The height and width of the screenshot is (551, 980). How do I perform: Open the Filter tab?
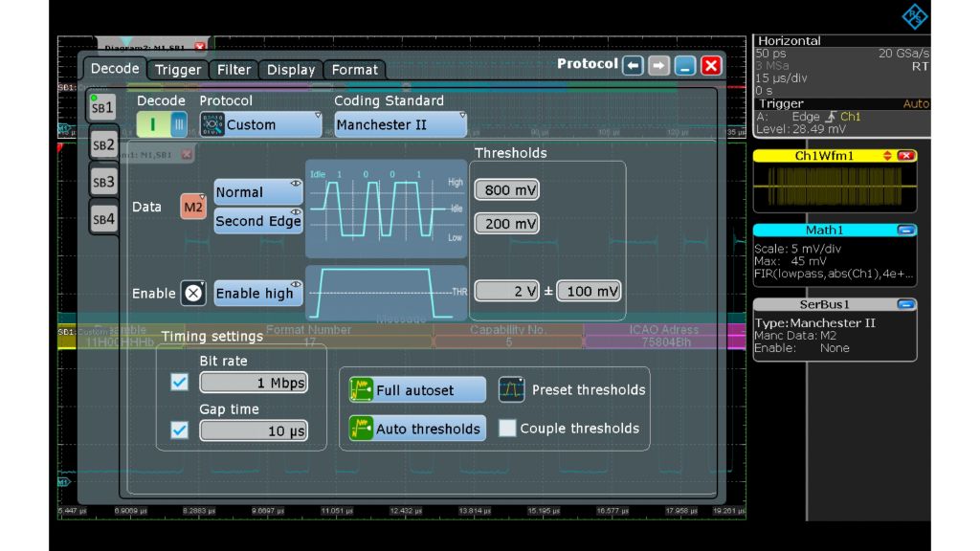click(x=234, y=70)
